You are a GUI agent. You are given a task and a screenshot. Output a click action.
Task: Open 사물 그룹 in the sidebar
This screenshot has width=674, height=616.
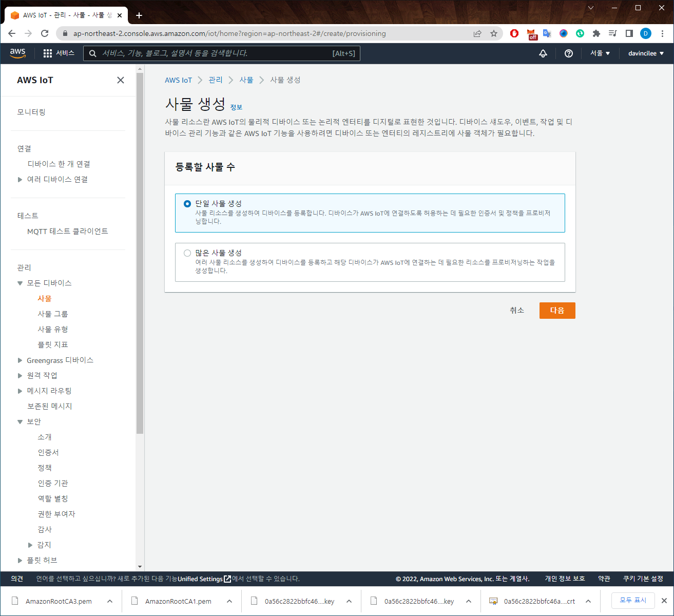[x=53, y=314]
